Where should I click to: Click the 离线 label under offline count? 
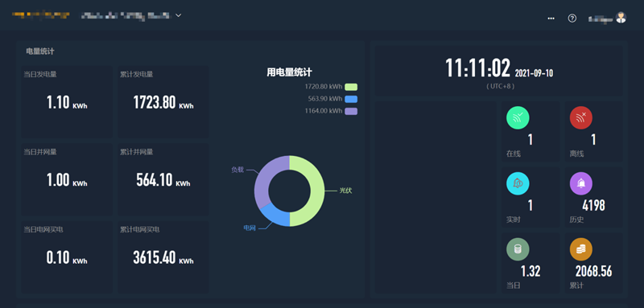click(x=576, y=154)
